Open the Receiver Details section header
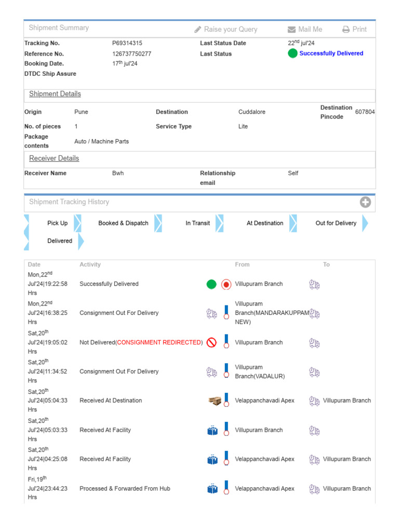The width and height of the screenshot is (399, 532). 54,158
